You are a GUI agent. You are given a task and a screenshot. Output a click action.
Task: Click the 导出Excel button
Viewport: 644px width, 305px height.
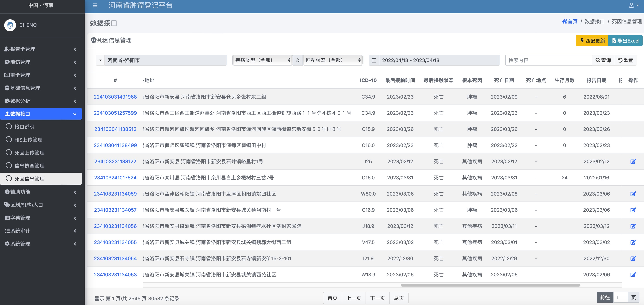(x=625, y=41)
